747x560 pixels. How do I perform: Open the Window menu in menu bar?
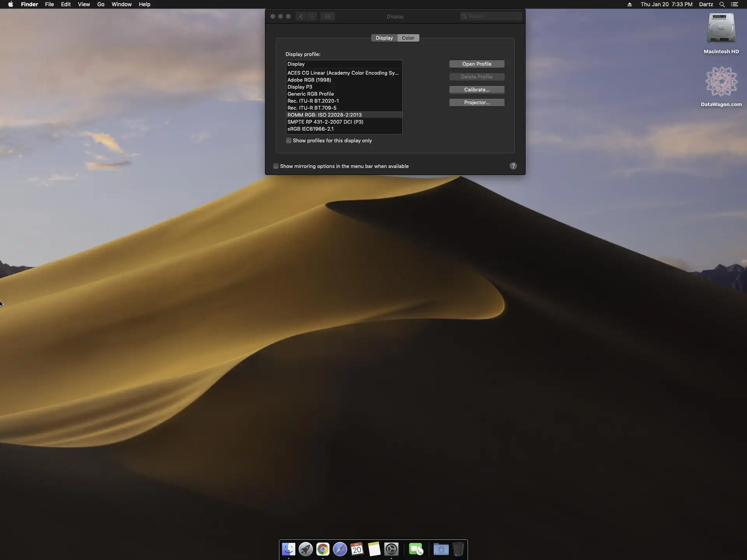[121, 4]
